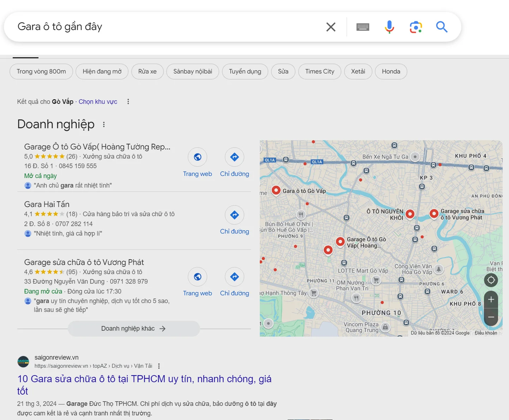Click Chỉ đường label under Gara Hai Tấn

coord(234,231)
